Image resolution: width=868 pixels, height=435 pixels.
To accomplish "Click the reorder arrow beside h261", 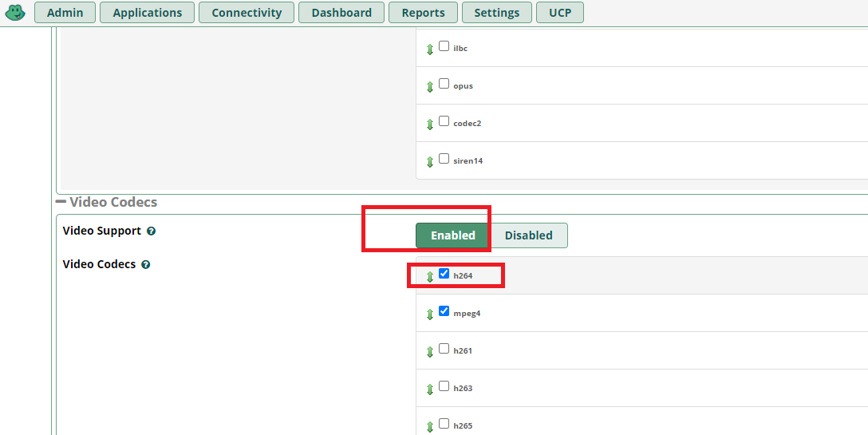I will coord(430,352).
